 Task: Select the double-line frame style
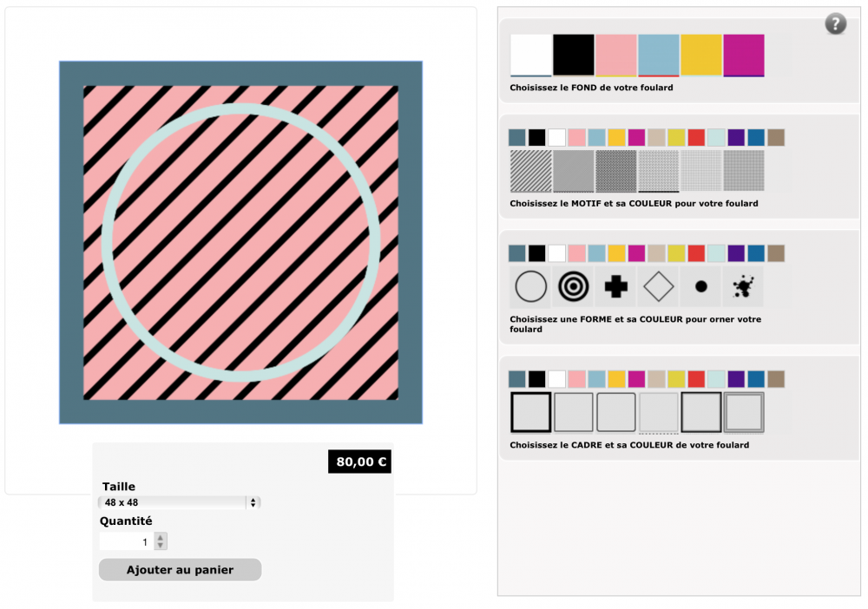(744, 412)
